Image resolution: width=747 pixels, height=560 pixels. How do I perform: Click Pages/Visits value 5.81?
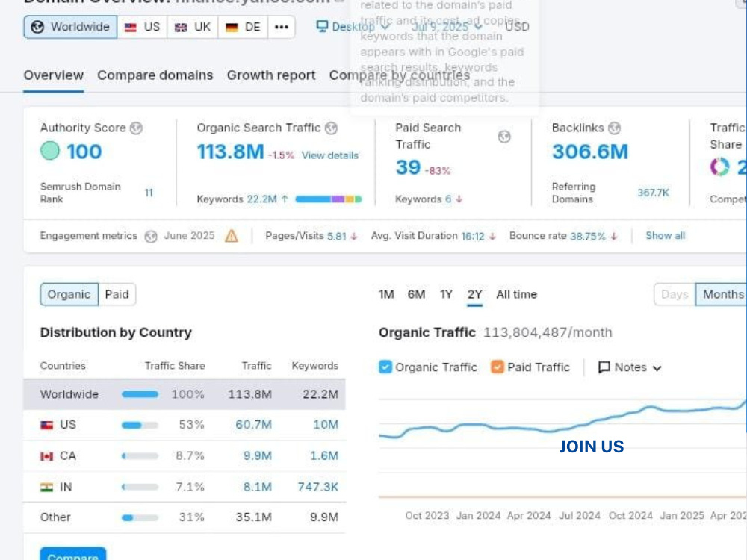coord(336,236)
